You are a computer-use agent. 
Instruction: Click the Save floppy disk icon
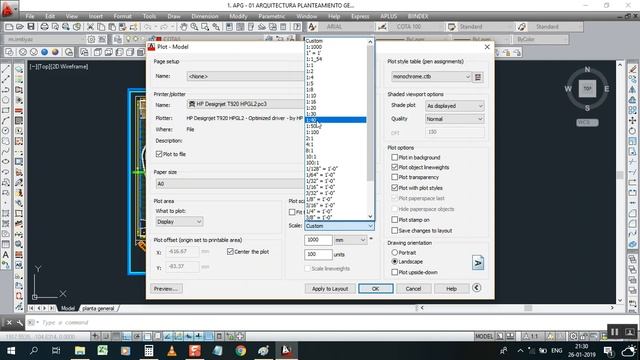pos(31,27)
